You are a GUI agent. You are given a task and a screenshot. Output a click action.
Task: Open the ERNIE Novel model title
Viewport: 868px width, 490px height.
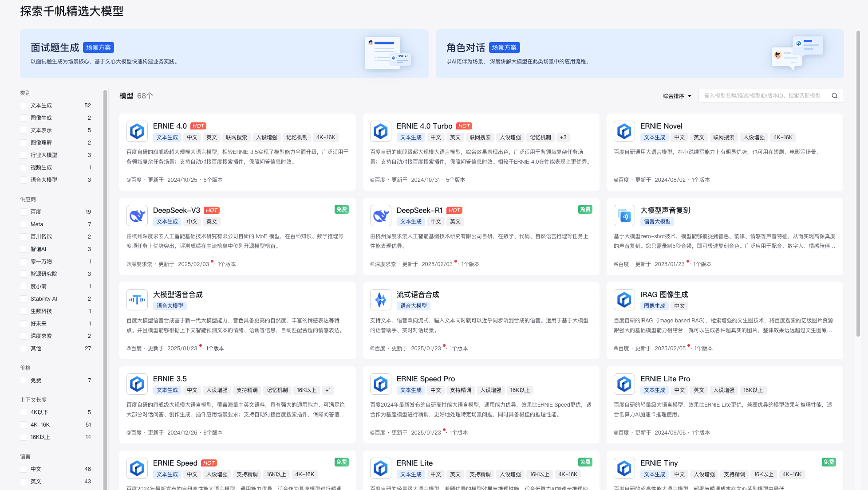point(661,126)
